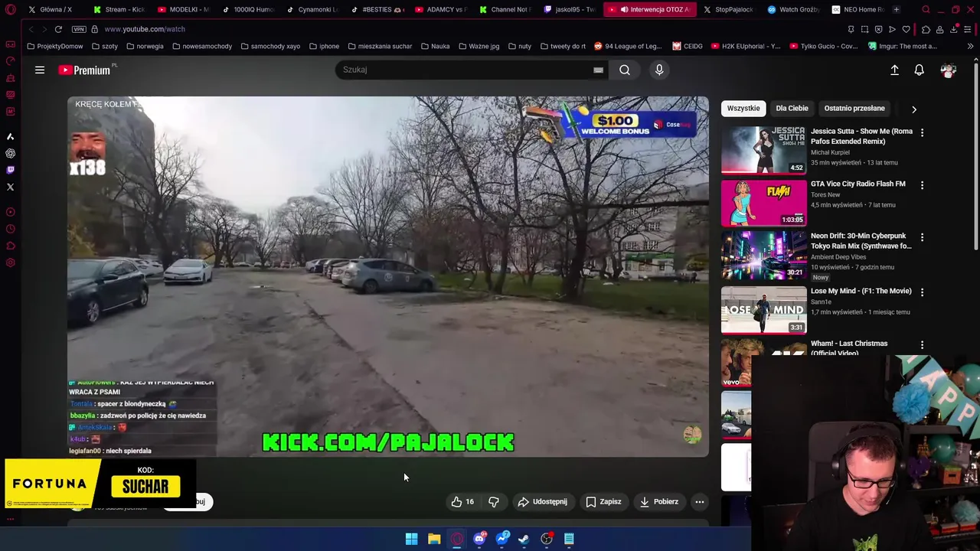Open the account avatar menu
The image size is (980, 551).
click(949, 70)
